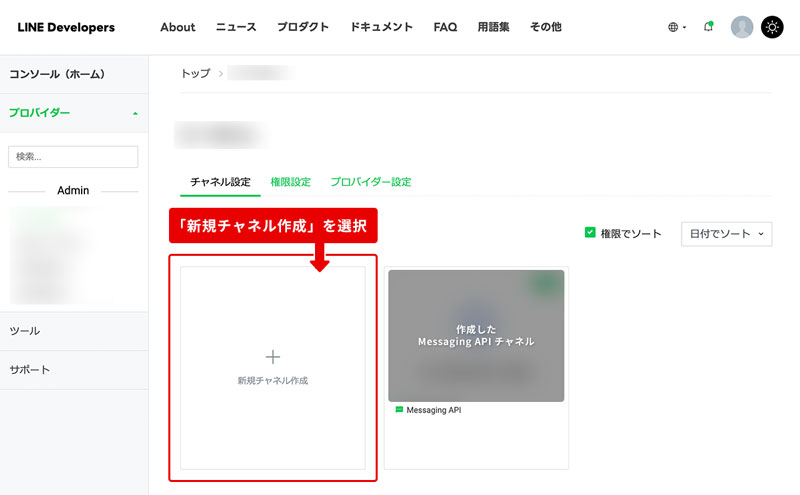Switch to the プロバイダー設定 tab
Screen dimensions: 800x495
tap(370, 182)
